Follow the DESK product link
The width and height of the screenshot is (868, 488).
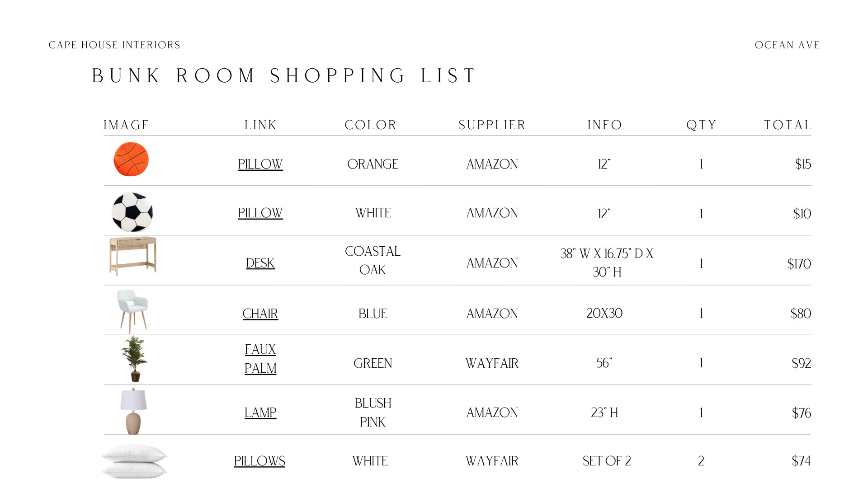260,263
